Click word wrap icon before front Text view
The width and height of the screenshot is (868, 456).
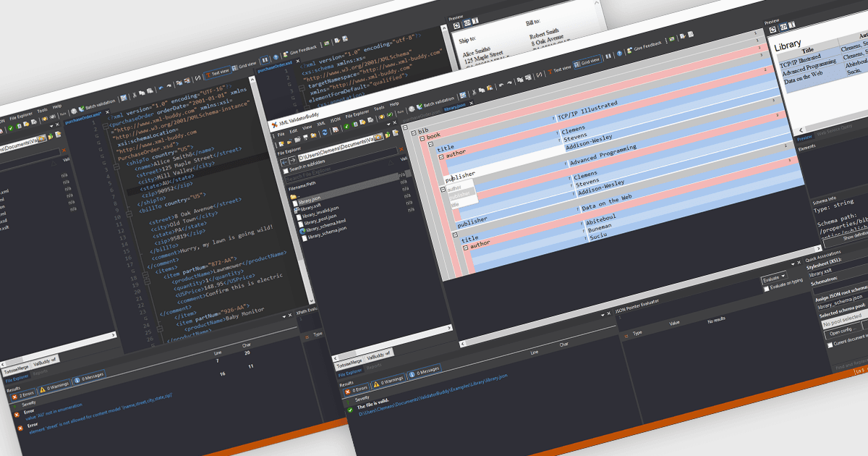point(539,75)
